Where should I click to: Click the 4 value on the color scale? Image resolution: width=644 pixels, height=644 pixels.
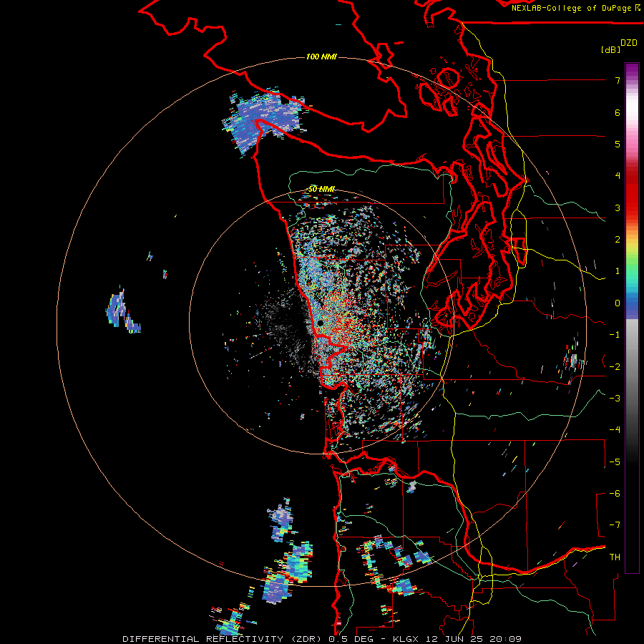tap(618, 176)
